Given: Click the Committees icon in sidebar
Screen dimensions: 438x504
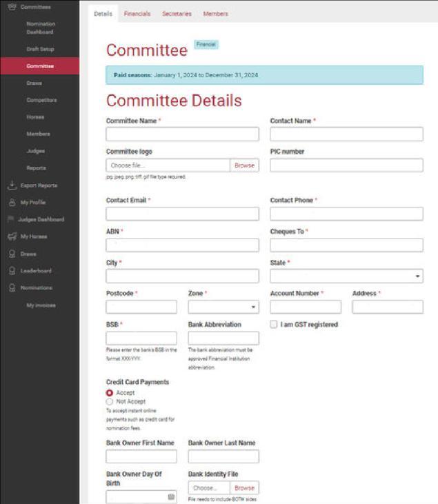Looking at the screenshot, I should tap(12, 7).
